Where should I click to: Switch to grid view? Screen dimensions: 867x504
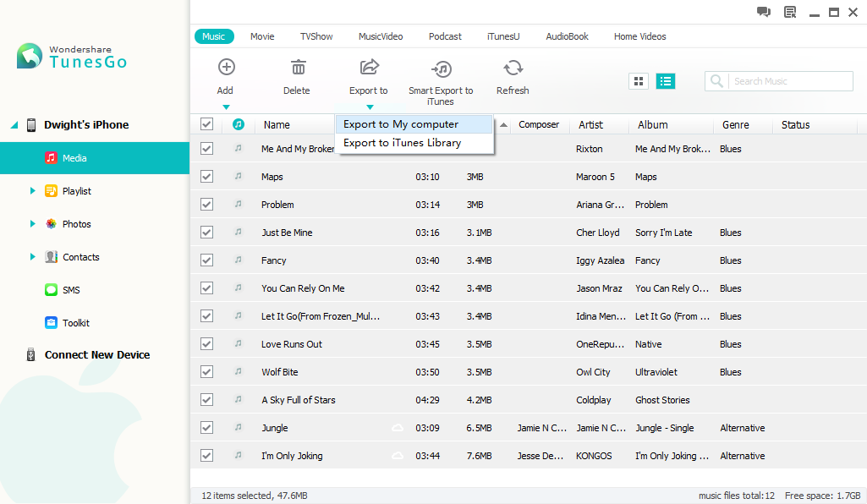[x=639, y=81]
